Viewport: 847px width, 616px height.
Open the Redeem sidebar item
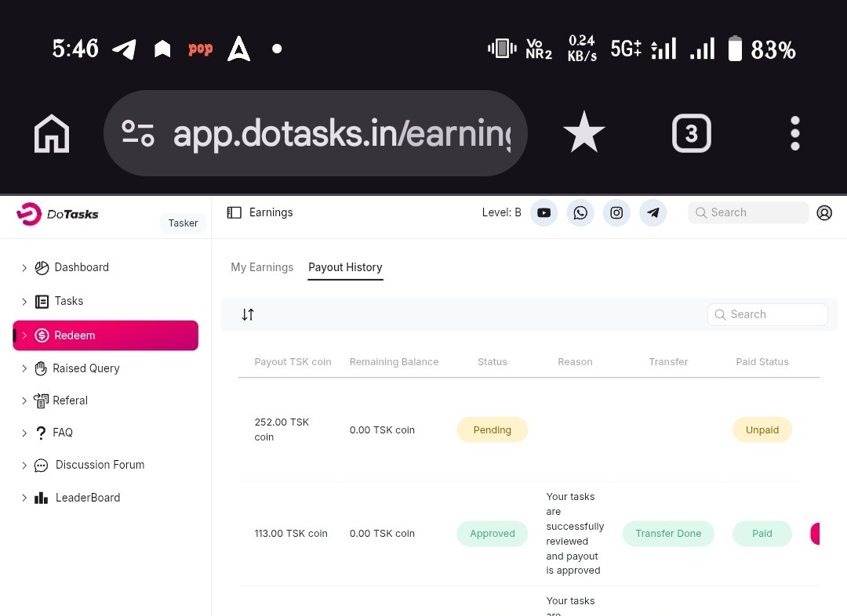105,335
